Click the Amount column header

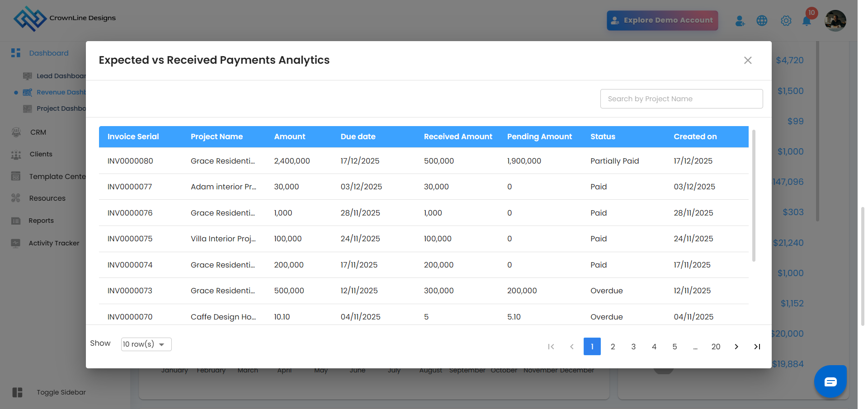(x=290, y=136)
